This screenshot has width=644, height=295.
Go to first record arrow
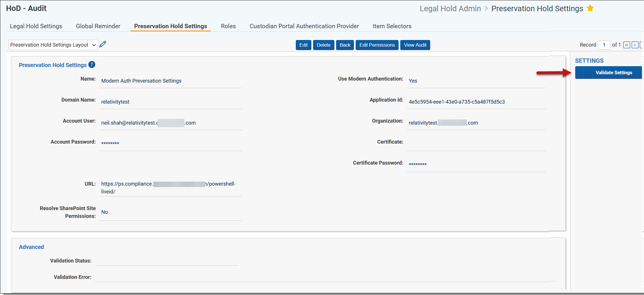point(626,45)
